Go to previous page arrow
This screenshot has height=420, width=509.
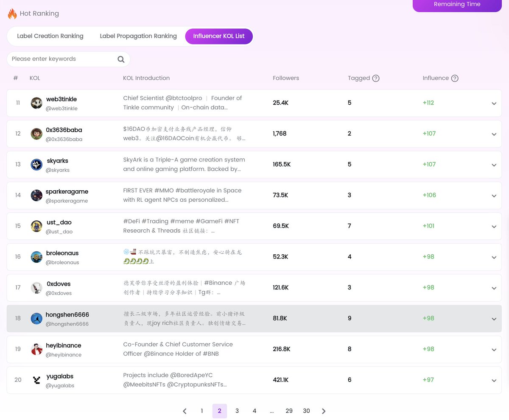coord(185,411)
